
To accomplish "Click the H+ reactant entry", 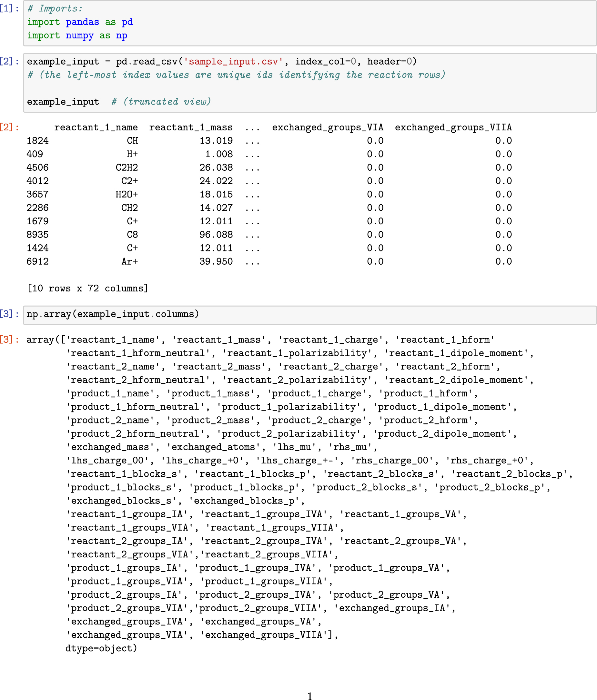I will click(132, 154).
